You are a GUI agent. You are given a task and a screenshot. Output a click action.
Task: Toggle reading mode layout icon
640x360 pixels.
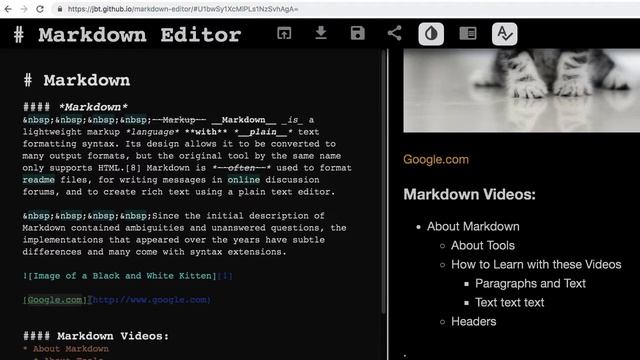[x=468, y=33]
